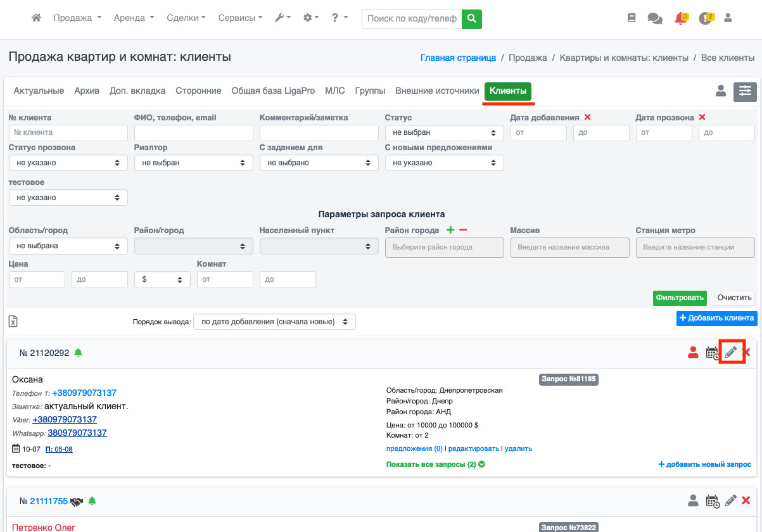Expand the Риэлтор dropdown
Image resolution: width=762 pixels, height=532 pixels.
[x=194, y=163]
